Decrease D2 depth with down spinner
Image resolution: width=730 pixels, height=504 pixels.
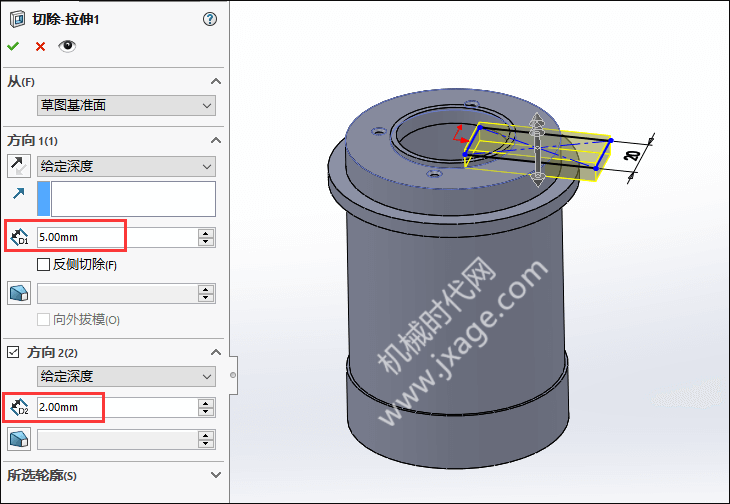point(206,412)
